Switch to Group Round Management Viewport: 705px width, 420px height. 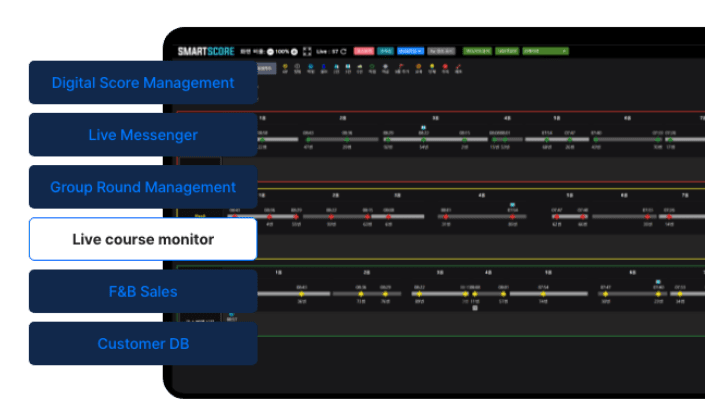142,187
